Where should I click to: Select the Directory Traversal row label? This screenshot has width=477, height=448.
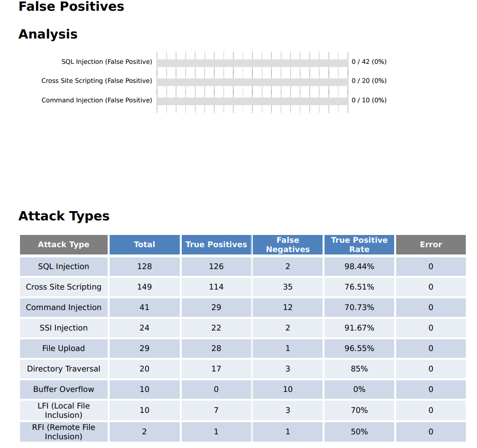pyautogui.click(x=64, y=369)
